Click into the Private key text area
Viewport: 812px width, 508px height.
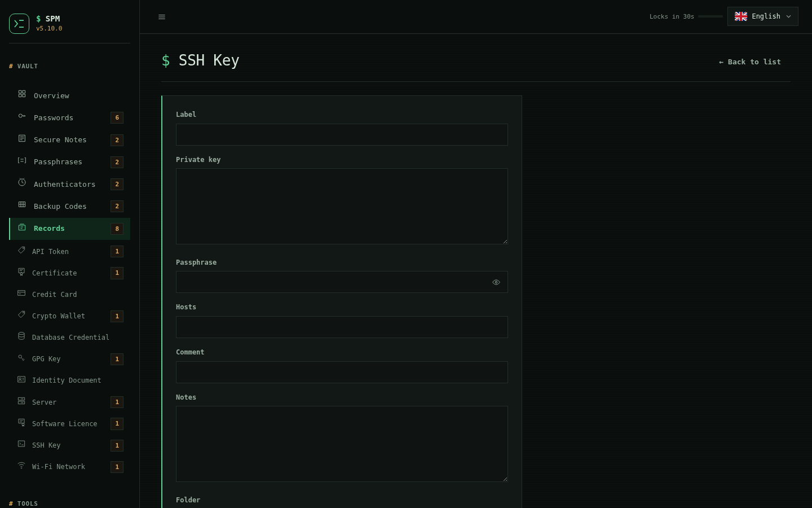point(342,206)
